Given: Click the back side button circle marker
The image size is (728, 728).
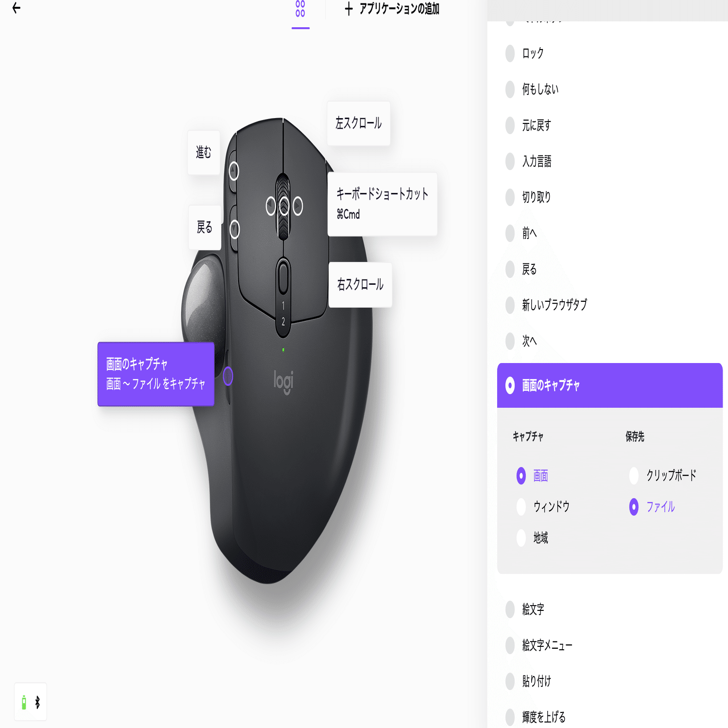Looking at the screenshot, I should pos(234,229).
